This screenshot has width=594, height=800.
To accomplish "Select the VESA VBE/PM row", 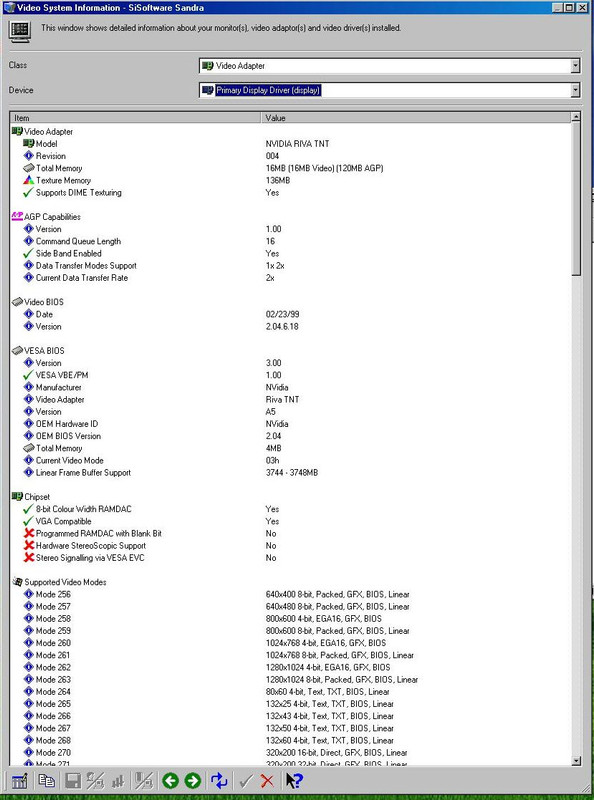I will coord(290,374).
